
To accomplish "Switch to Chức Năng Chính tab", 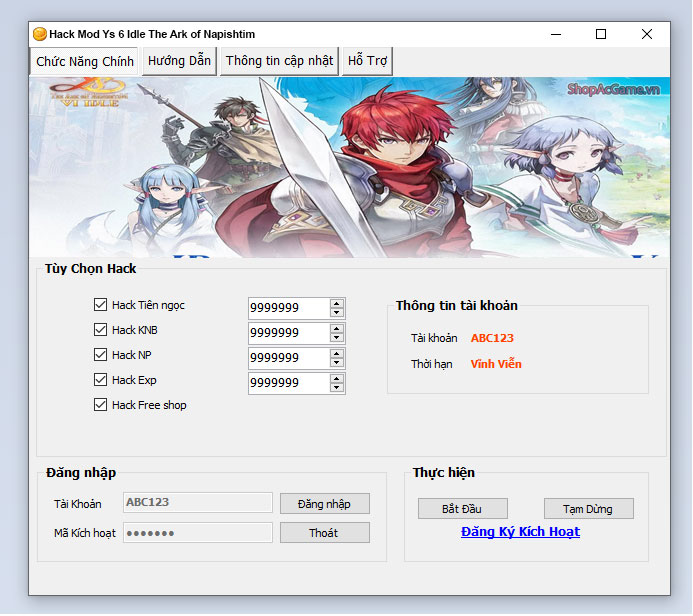I will [84, 61].
